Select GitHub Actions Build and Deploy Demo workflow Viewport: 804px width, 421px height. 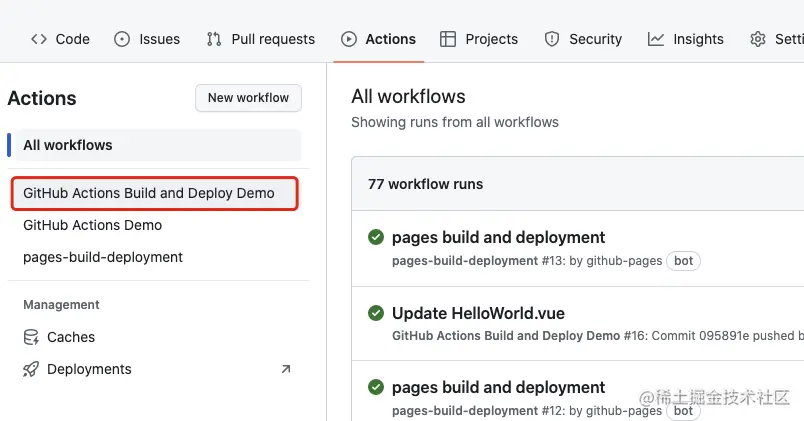(149, 193)
